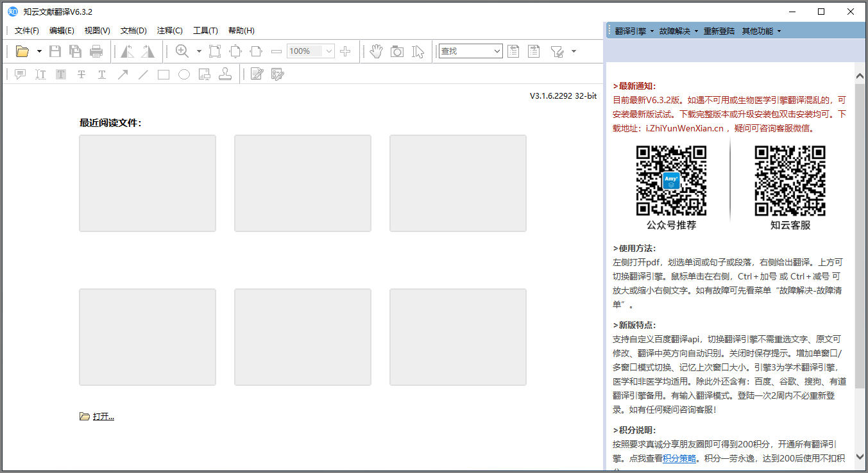The image size is (868, 473).
Task: Click the 最近阅读文件 heading text
Action: click(x=110, y=123)
